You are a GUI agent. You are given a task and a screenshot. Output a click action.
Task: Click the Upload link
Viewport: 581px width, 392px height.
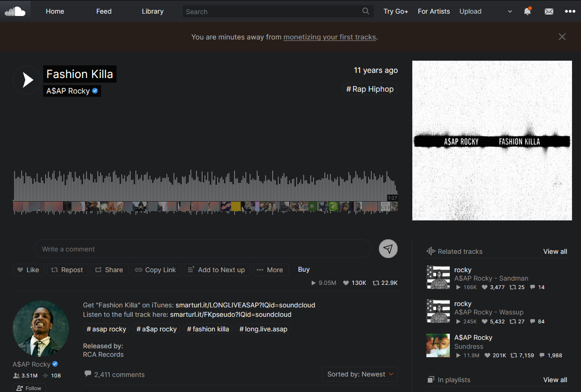point(471,11)
